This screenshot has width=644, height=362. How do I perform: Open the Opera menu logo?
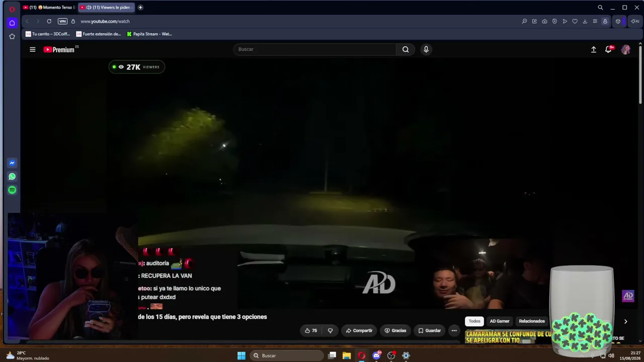pos(12,9)
